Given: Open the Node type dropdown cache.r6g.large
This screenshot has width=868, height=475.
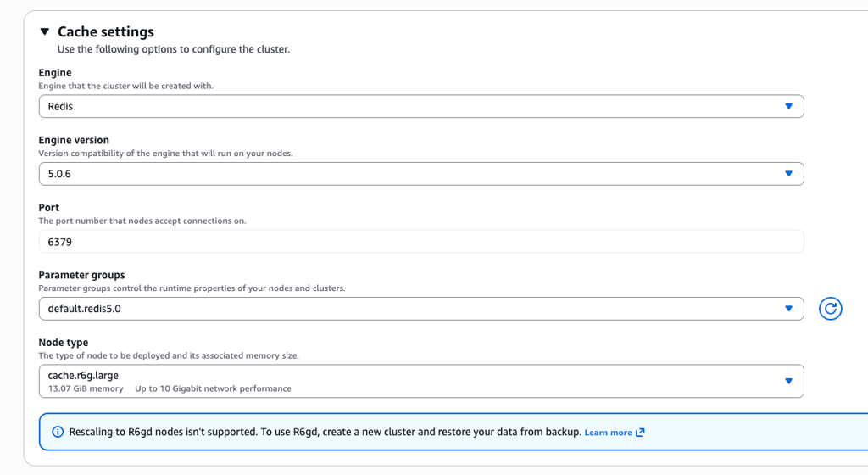Looking at the screenshot, I should click(421, 381).
